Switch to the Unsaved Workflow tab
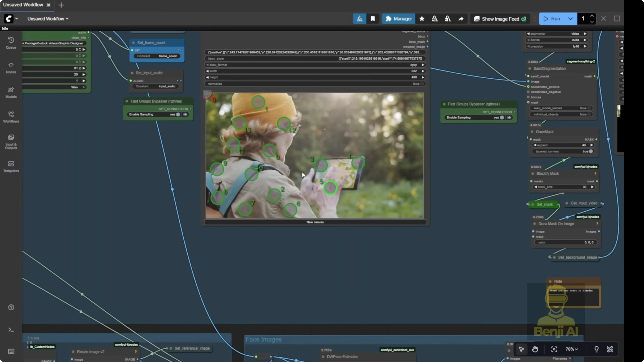644x362 pixels. 23,5
